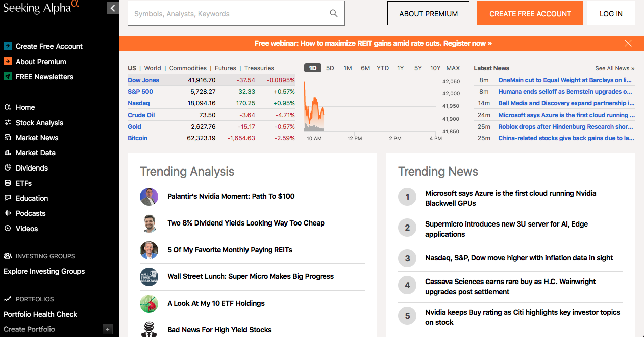This screenshot has width=644, height=337.
Task: Open author avatar for Two 8% Dividend Yields
Action: [x=149, y=223]
